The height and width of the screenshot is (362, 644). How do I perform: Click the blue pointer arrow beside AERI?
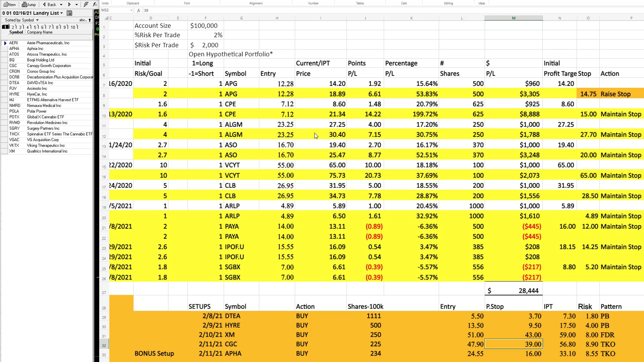click(x=5, y=43)
